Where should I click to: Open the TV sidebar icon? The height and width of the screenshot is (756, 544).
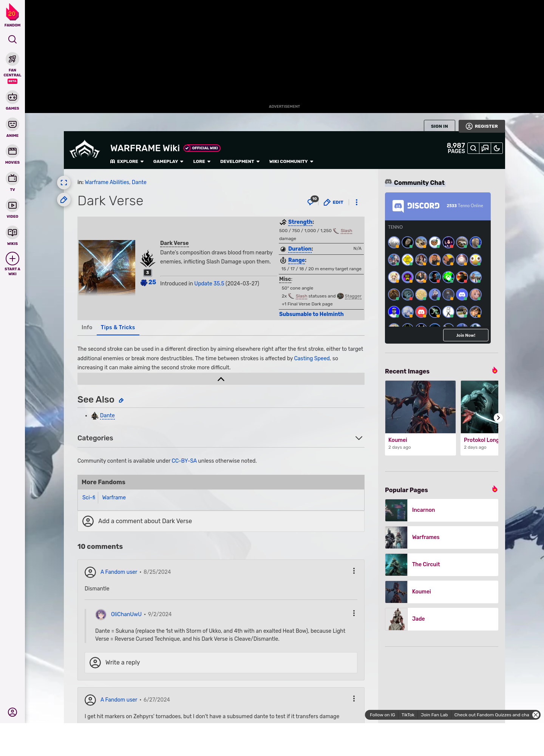[12, 178]
